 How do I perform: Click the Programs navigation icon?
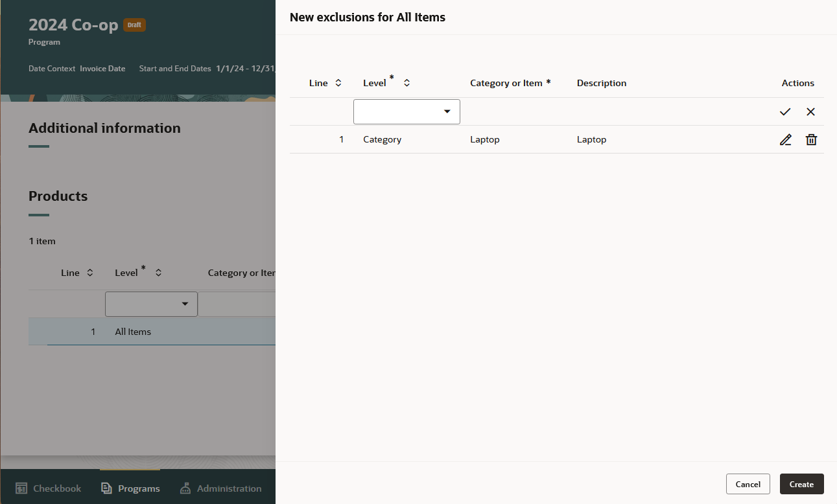click(105, 488)
